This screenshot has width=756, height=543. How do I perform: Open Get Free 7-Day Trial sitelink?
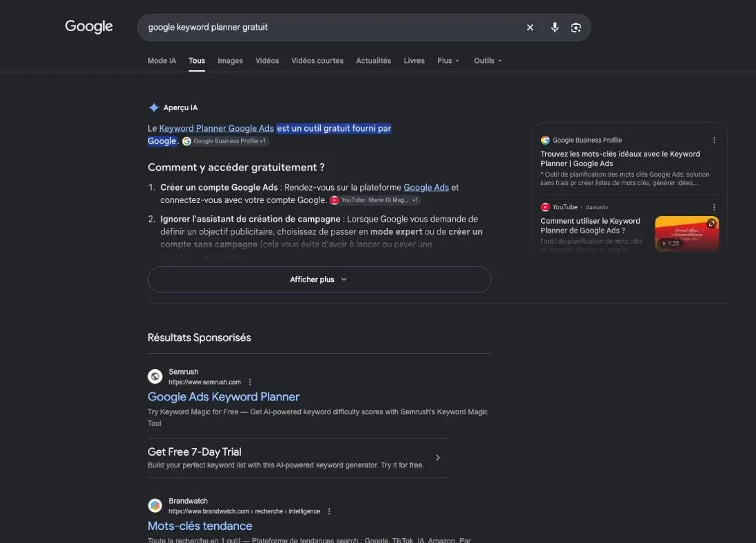coord(194,452)
